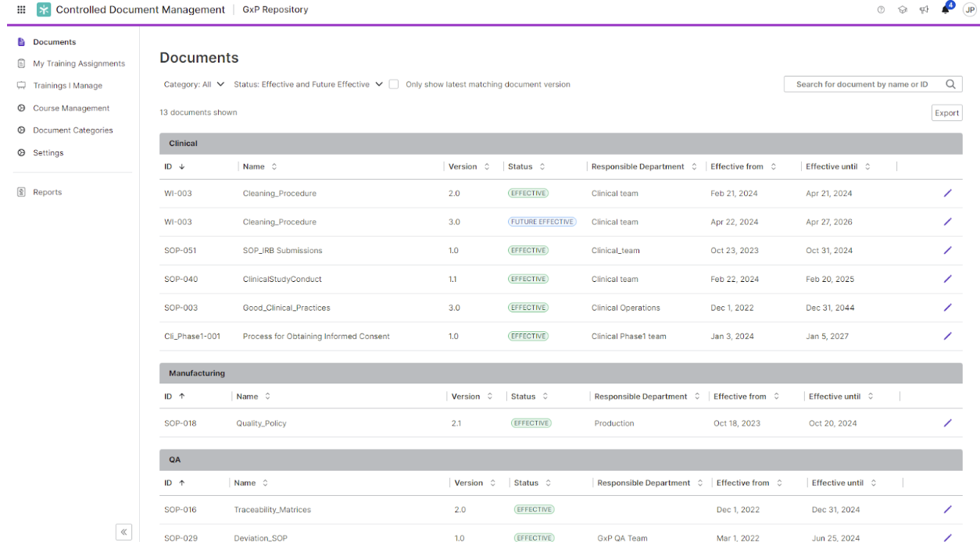The image size is (980, 542).
Task: Collapse the left sidebar panel
Action: [x=123, y=532]
